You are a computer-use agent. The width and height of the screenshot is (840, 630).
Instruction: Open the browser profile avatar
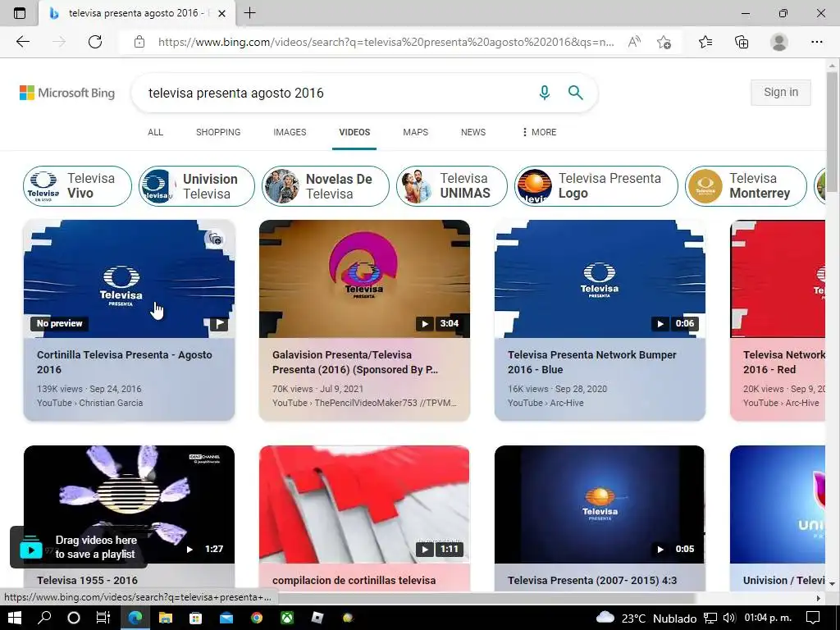click(x=779, y=42)
